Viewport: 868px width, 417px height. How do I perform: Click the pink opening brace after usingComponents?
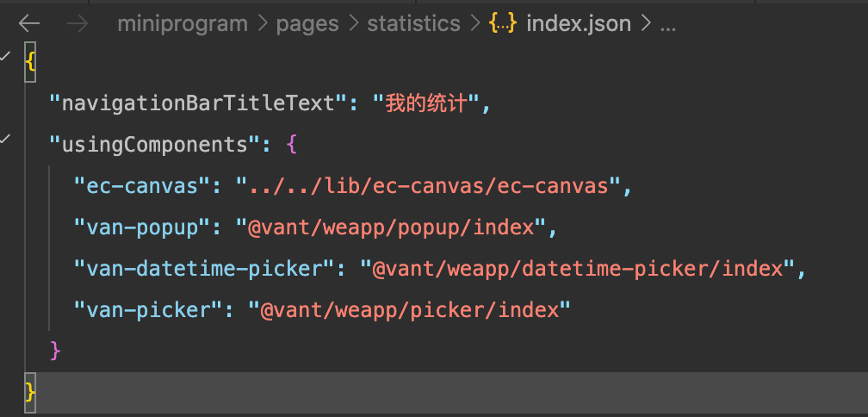[x=292, y=145]
